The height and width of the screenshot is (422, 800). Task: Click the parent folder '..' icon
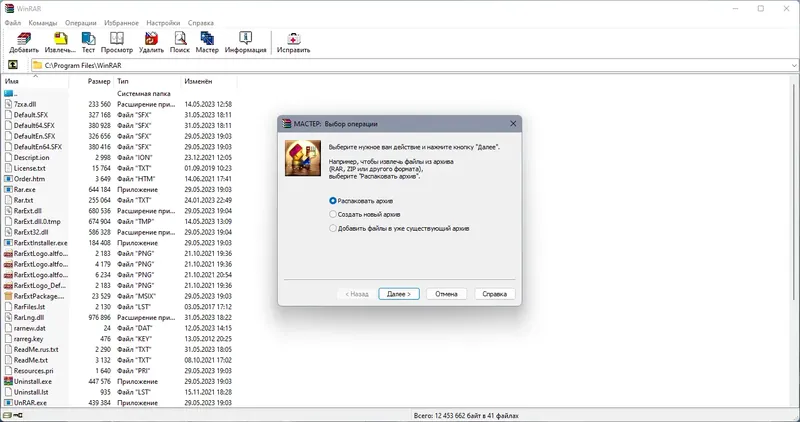[x=8, y=93]
